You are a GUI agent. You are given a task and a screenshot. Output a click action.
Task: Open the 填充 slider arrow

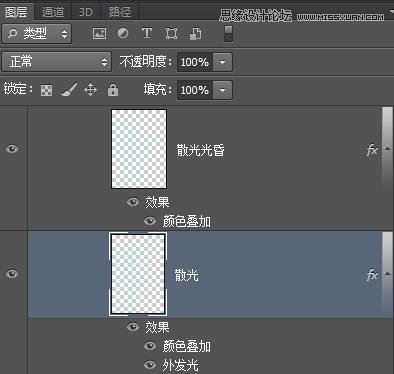click(222, 90)
